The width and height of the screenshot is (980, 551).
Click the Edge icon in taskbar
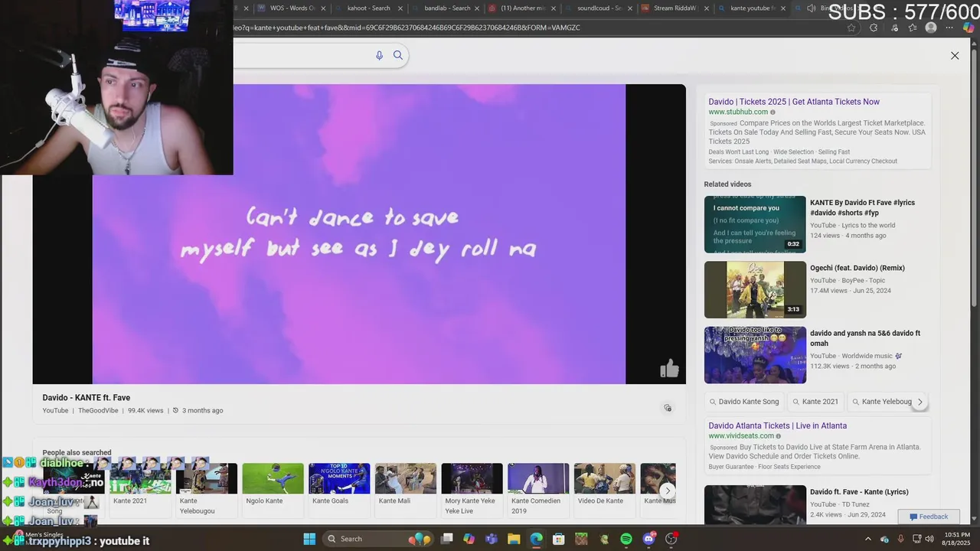(x=536, y=539)
